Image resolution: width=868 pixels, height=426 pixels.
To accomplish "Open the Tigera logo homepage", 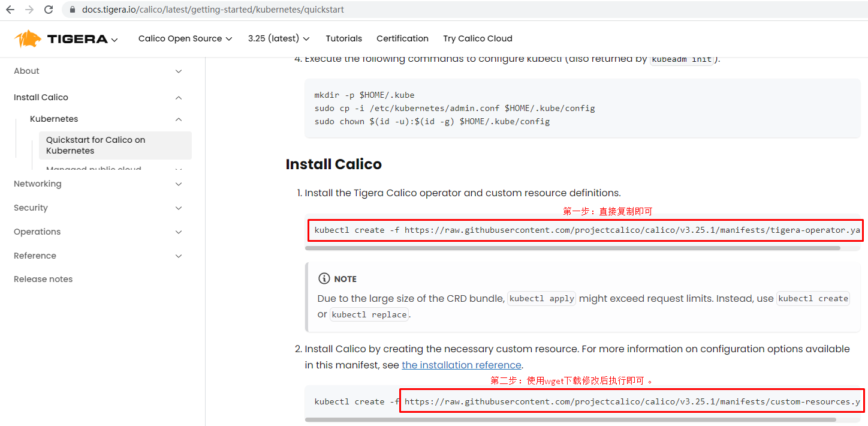I will (61, 39).
